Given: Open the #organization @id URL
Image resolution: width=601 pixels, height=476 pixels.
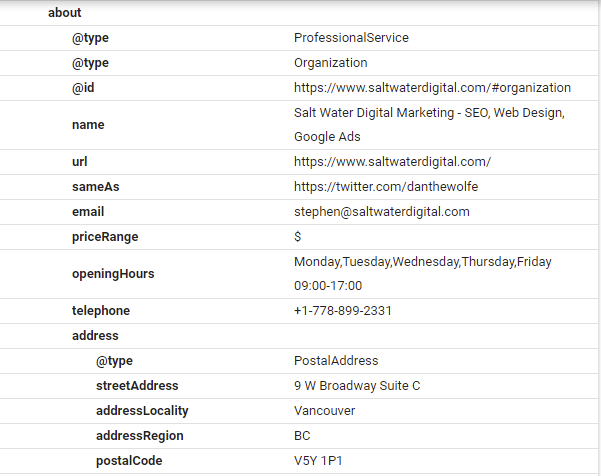Looking at the screenshot, I should [x=432, y=88].
